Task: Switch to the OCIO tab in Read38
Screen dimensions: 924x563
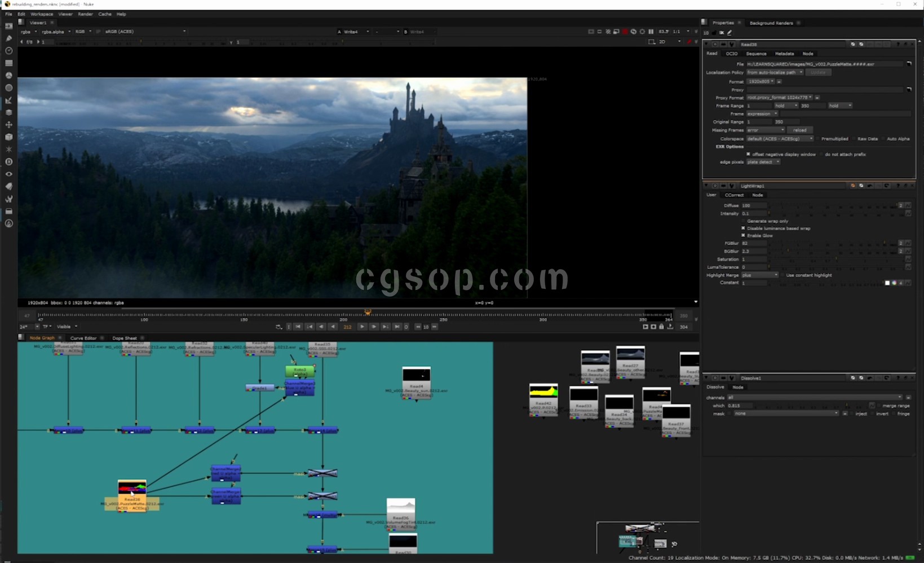Action: (x=732, y=54)
